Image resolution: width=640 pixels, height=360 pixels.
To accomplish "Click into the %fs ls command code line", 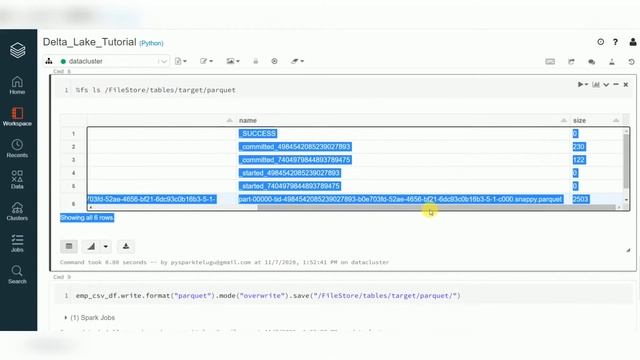I will (x=156, y=90).
